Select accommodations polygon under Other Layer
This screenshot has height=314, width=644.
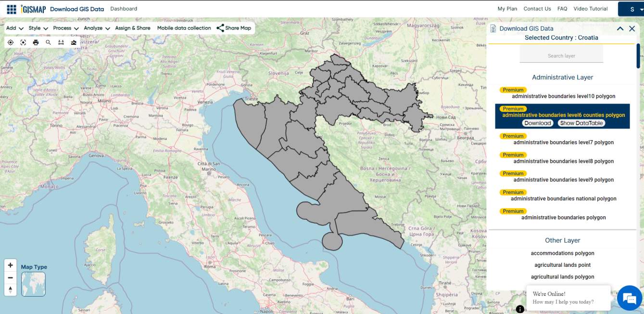pos(562,253)
